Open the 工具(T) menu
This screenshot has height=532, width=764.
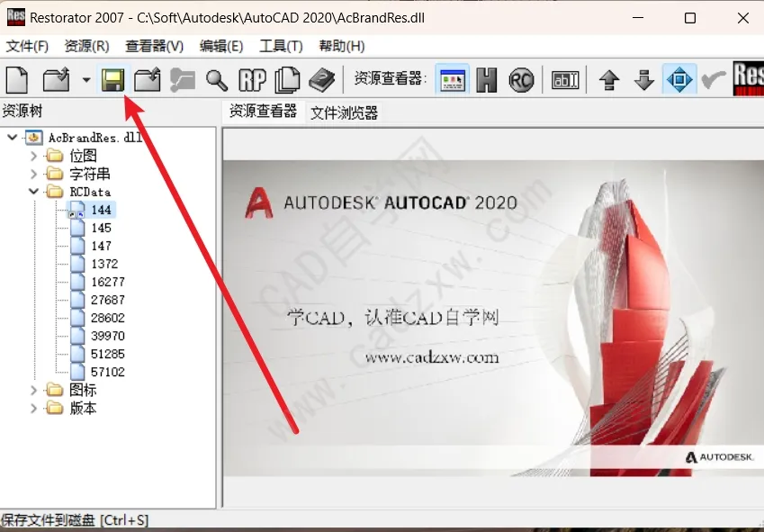point(281,46)
